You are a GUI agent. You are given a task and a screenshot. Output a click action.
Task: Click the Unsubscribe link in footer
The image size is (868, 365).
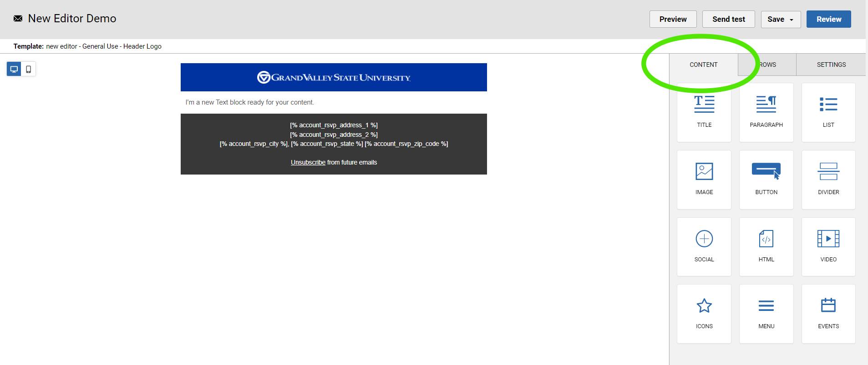pyautogui.click(x=308, y=162)
